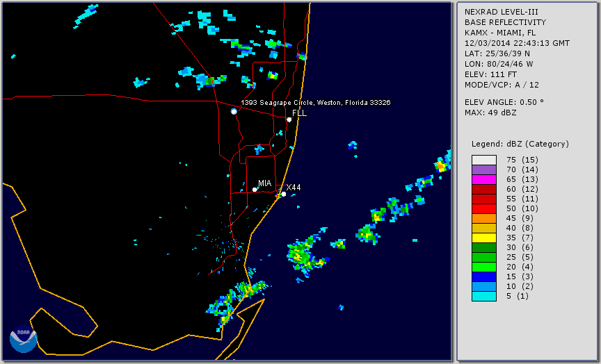Select the 75 dBZ white legend swatch
This screenshot has width=601, height=364.
click(484, 160)
